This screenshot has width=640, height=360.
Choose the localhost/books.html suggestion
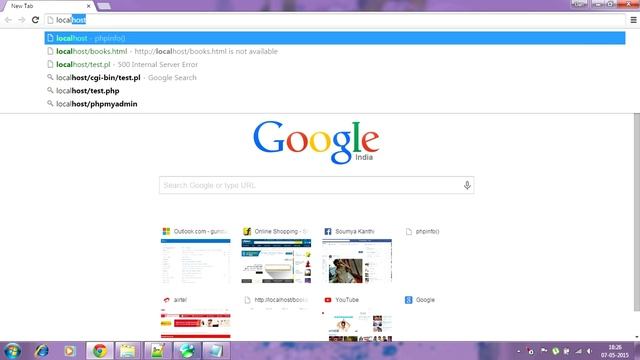tap(335, 51)
